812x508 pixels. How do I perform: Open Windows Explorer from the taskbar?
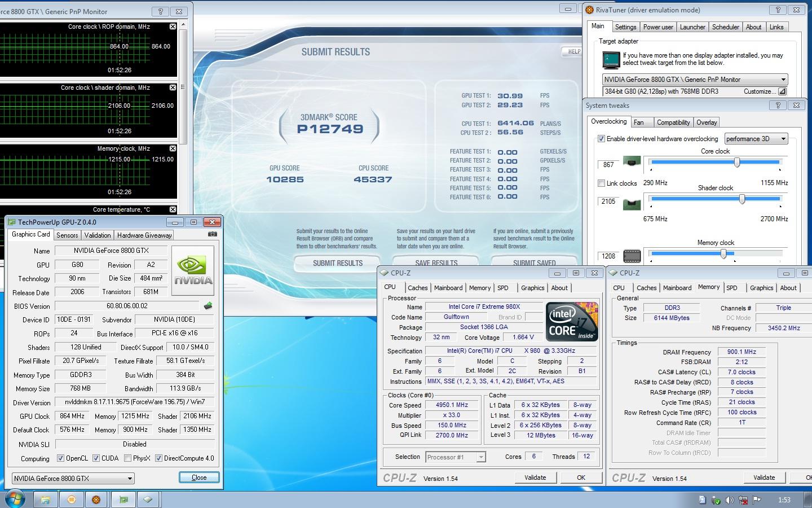coord(45,500)
